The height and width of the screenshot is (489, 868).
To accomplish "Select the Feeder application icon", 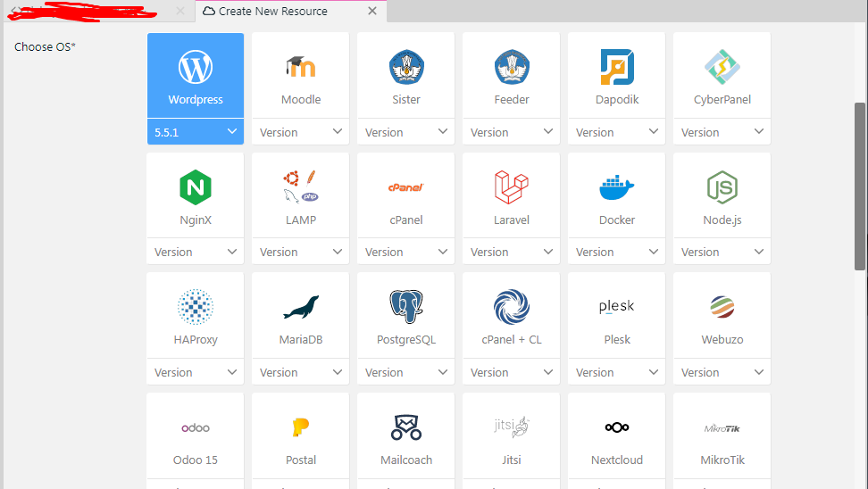I will click(x=512, y=68).
